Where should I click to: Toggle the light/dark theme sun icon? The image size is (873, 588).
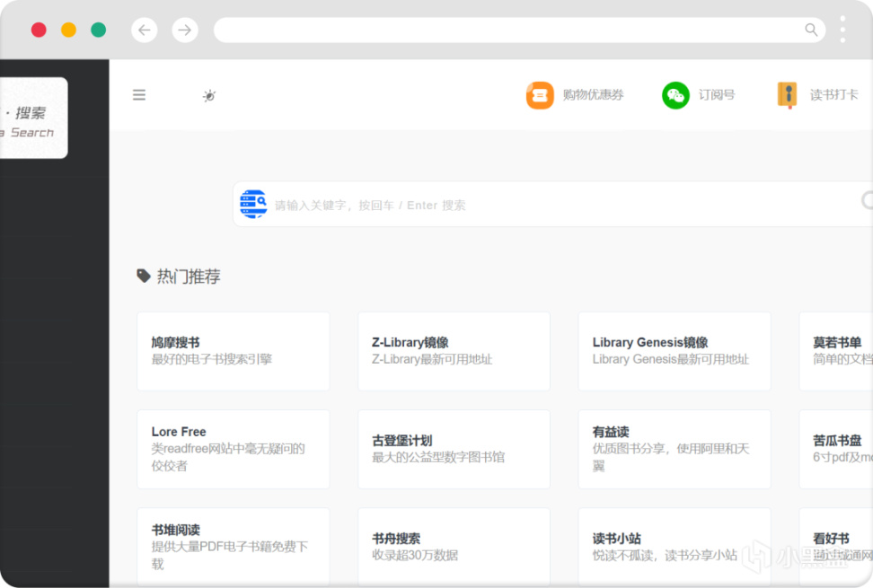click(209, 96)
